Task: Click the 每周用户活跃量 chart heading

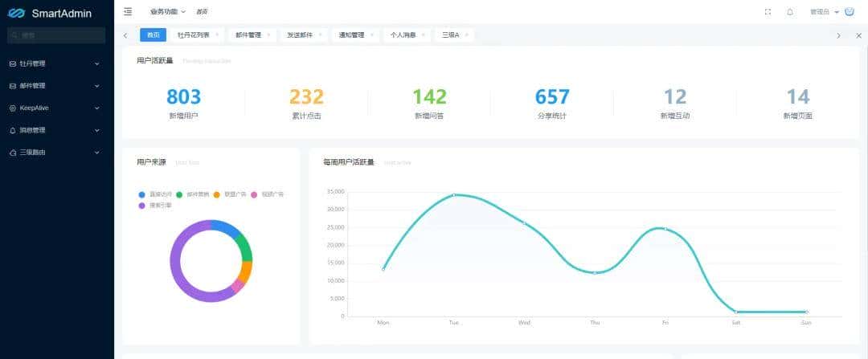Action: pyautogui.click(x=349, y=162)
